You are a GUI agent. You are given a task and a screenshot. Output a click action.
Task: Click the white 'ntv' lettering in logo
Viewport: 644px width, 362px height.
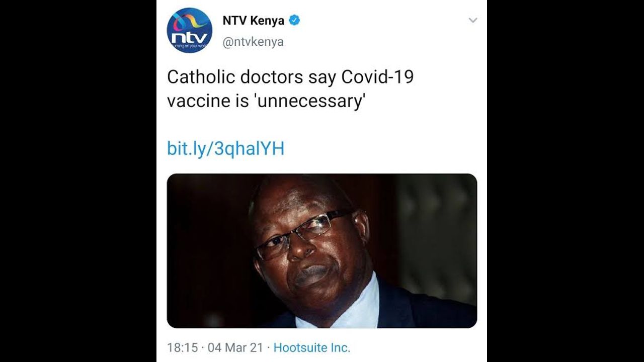[x=189, y=38]
